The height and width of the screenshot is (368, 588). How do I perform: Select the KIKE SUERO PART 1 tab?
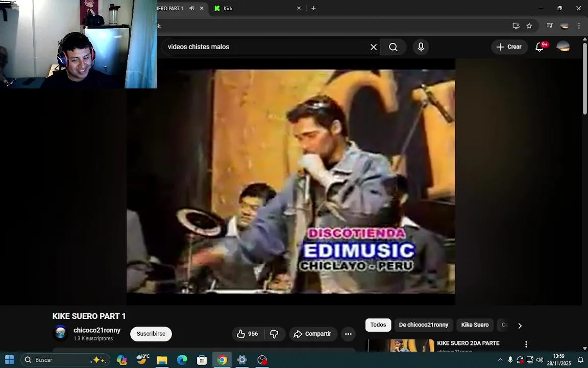[170, 8]
